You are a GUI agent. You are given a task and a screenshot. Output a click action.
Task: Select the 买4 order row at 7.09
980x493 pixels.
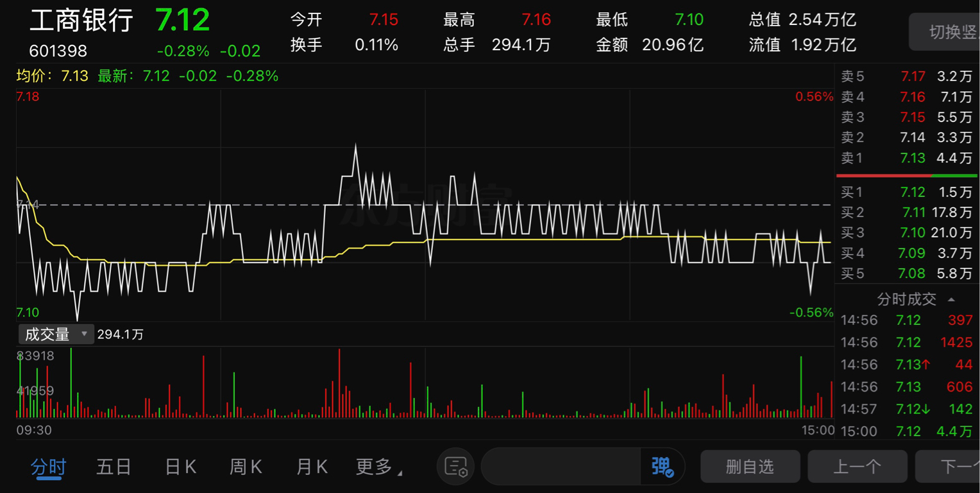[907, 253]
